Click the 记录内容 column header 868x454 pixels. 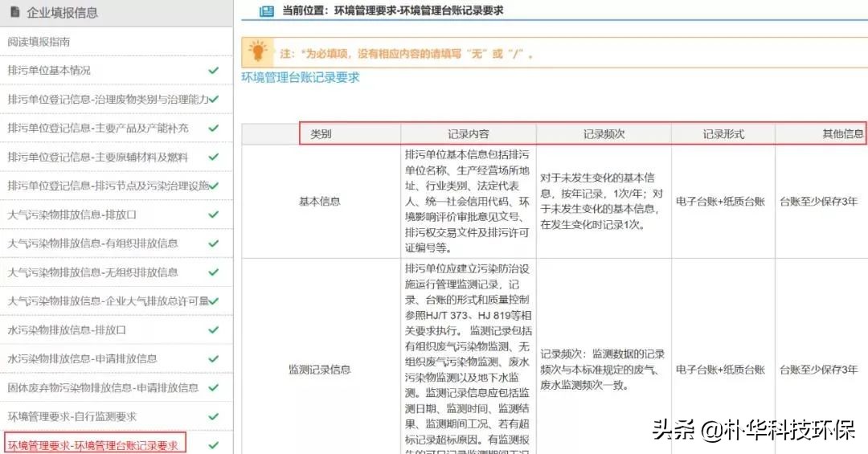469,134
